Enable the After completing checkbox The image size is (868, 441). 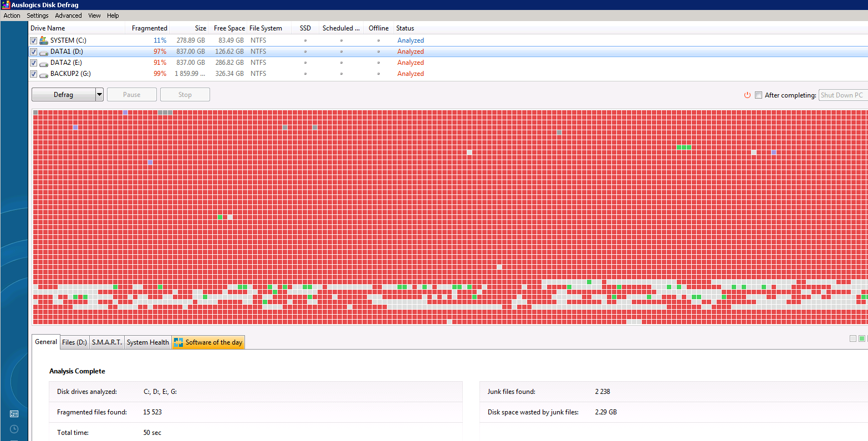point(758,95)
